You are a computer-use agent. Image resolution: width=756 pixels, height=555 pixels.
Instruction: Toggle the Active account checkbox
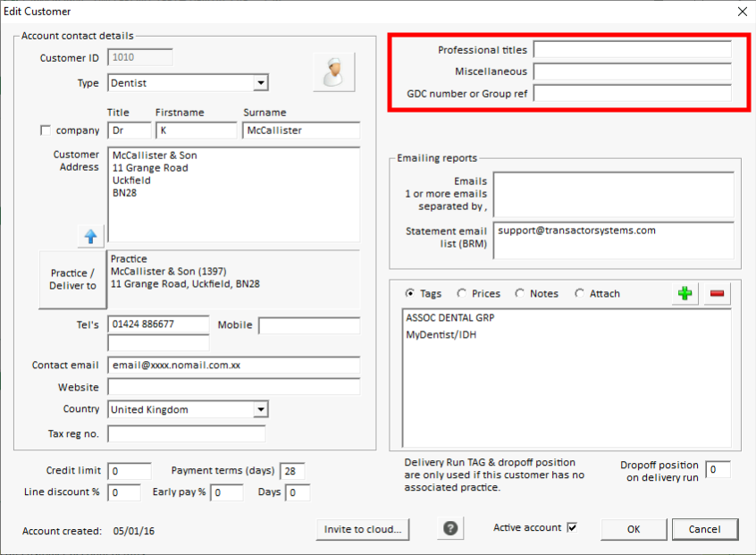point(572,527)
